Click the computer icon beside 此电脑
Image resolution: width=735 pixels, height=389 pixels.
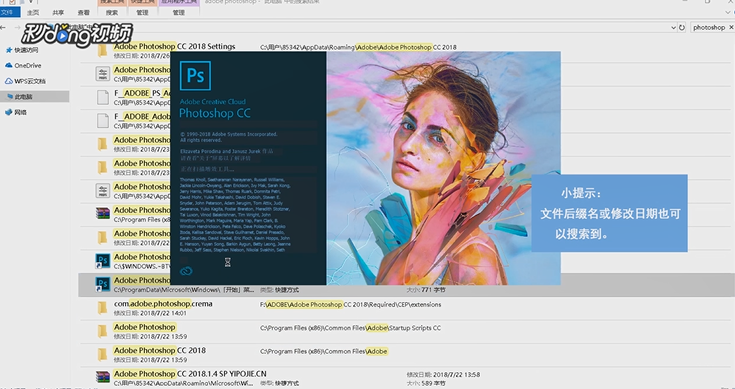pos(9,97)
